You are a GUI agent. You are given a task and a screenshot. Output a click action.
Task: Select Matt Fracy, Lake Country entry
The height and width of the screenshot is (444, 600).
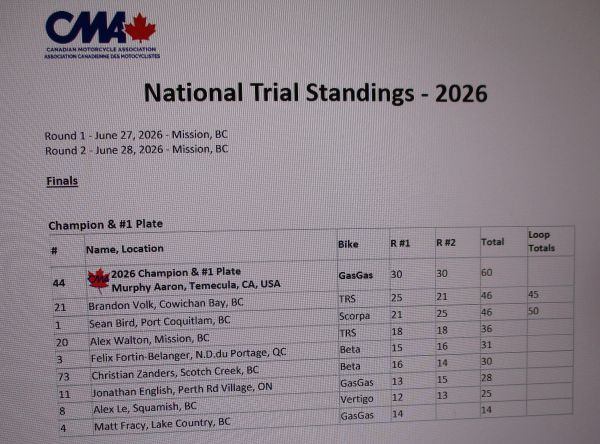162,424
